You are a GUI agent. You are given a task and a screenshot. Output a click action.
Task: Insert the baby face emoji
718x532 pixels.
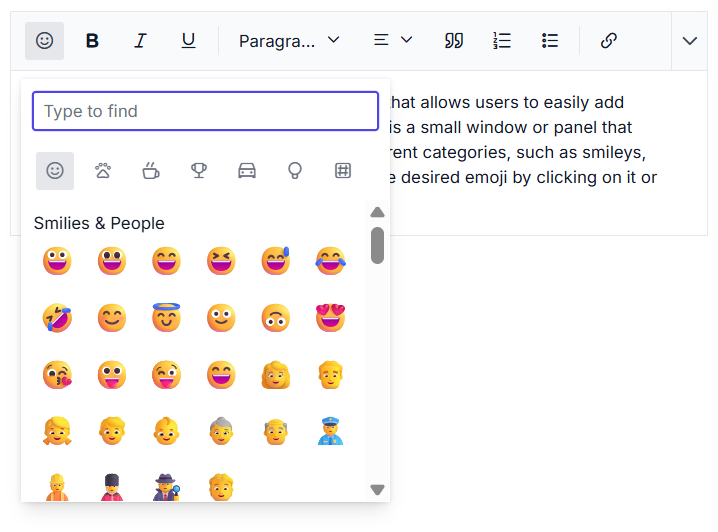tap(166, 431)
